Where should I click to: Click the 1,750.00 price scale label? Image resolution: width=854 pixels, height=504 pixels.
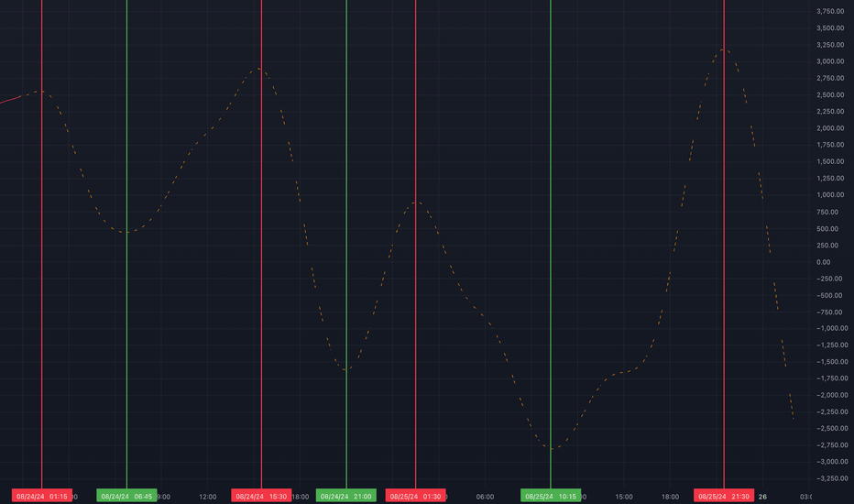point(830,145)
